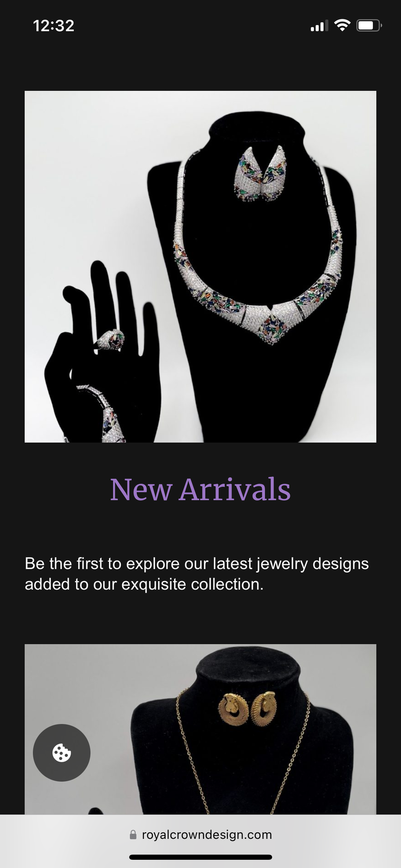Tap the lock icon beside the URL
Image resolution: width=401 pixels, height=868 pixels.
click(x=133, y=835)
